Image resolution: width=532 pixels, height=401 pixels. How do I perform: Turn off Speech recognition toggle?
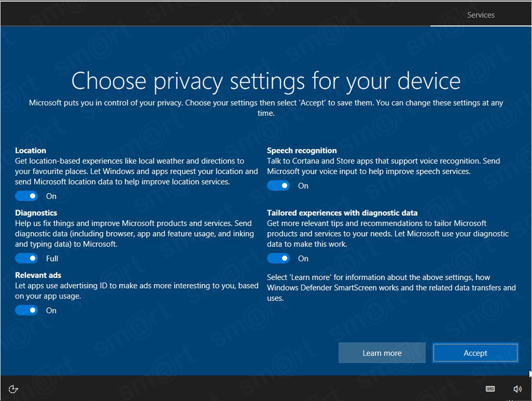pyautogui.click(x=278, y=186)
